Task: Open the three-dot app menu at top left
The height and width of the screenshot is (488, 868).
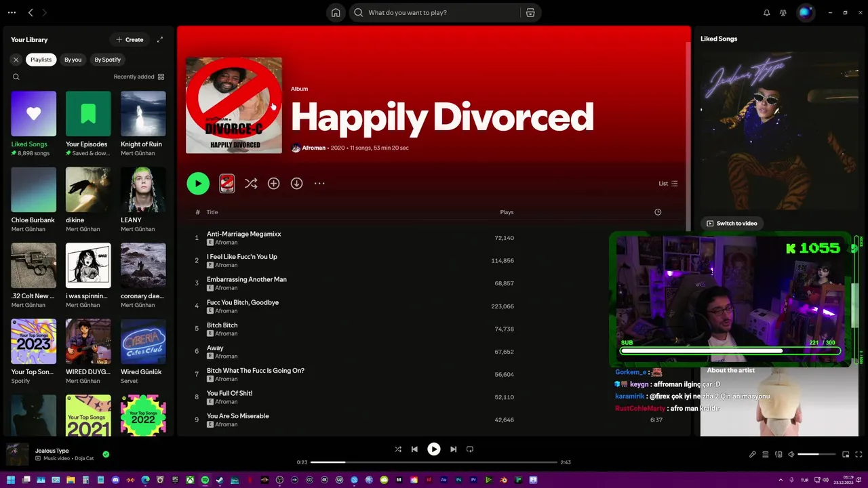Action: point(12,12)
